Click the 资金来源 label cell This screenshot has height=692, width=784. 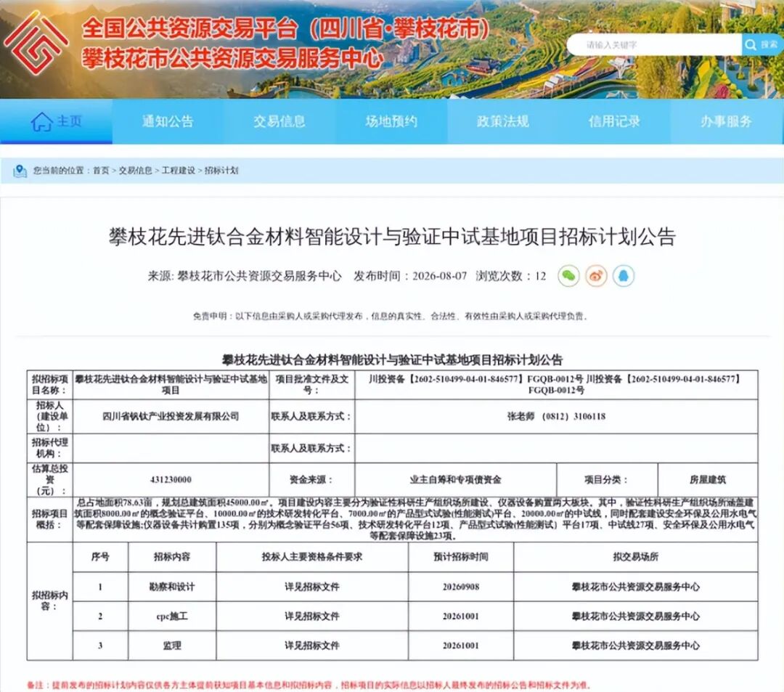[312, 479]
